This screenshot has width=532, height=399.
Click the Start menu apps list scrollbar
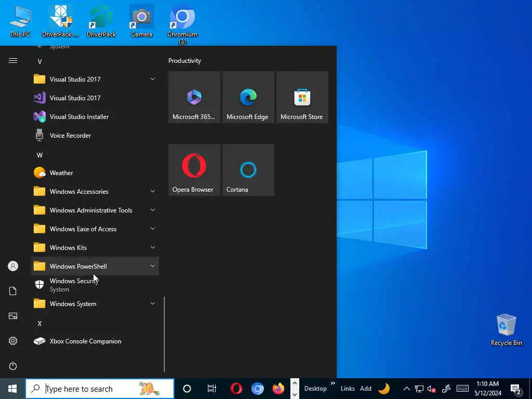164,334
